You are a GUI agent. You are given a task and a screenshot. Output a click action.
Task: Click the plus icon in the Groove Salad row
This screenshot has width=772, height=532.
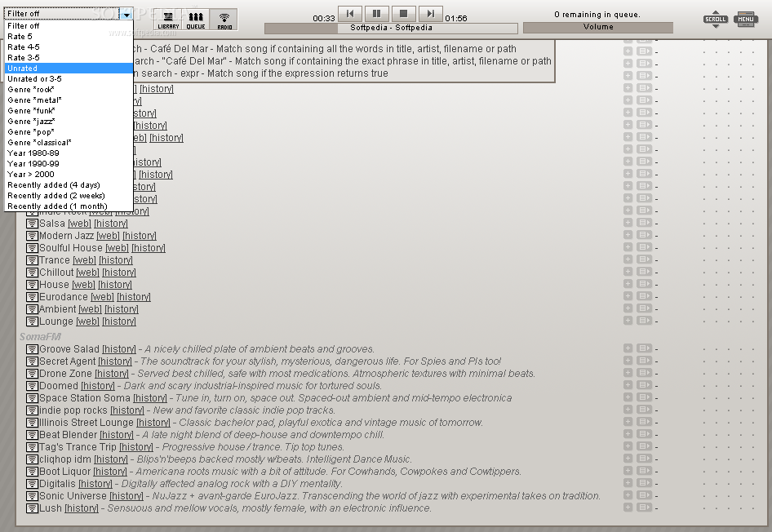tap(628, 348)
